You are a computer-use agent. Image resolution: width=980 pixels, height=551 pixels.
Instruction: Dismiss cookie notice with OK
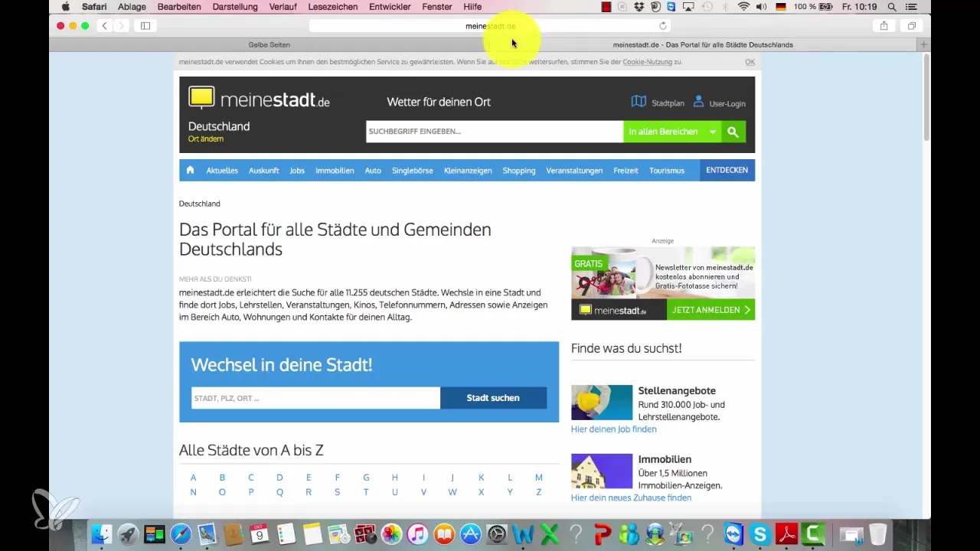[x=750, y=62]
